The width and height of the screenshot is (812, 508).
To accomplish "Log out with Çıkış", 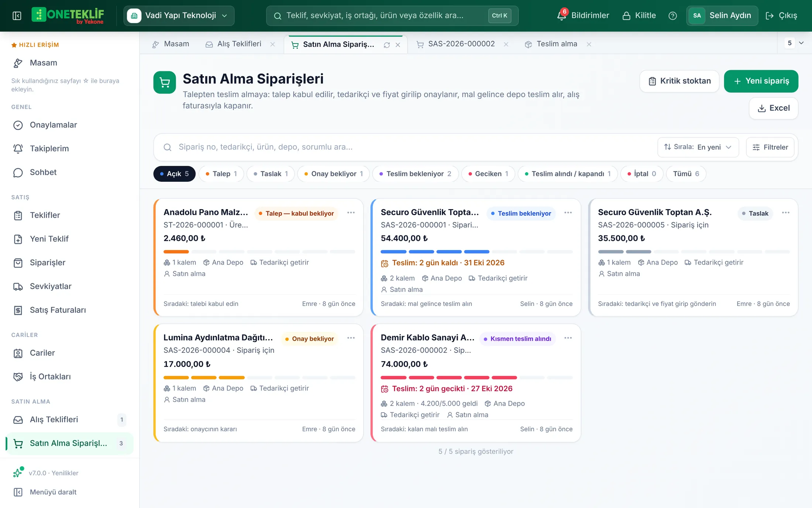I will 782,16.
